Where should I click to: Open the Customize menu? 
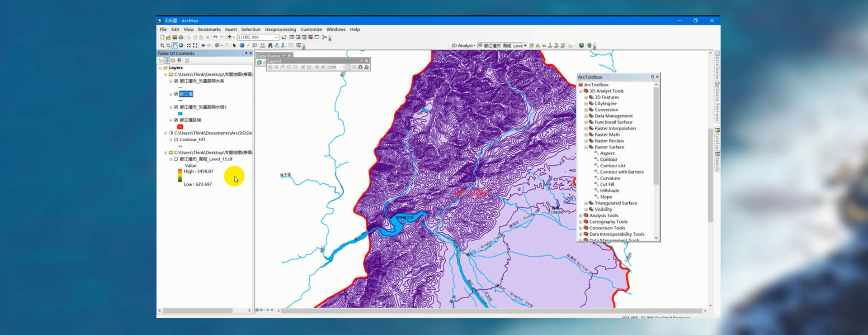pos(311,29)
